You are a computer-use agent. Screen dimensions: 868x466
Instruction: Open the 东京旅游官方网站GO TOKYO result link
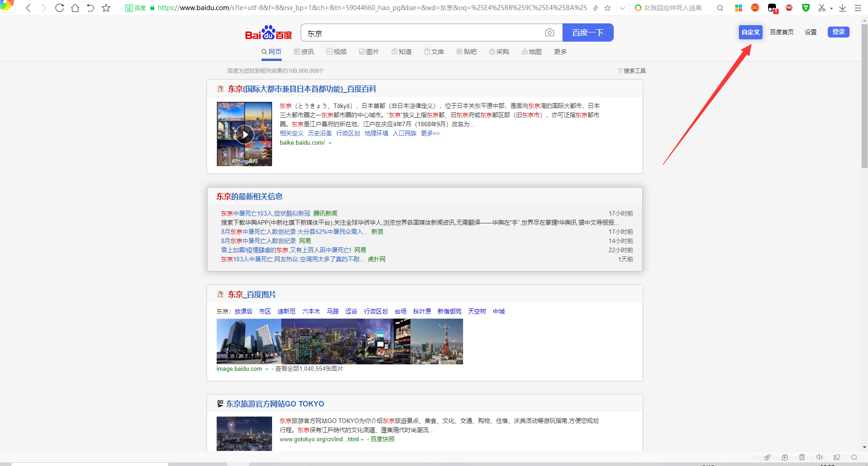[274, 404]
